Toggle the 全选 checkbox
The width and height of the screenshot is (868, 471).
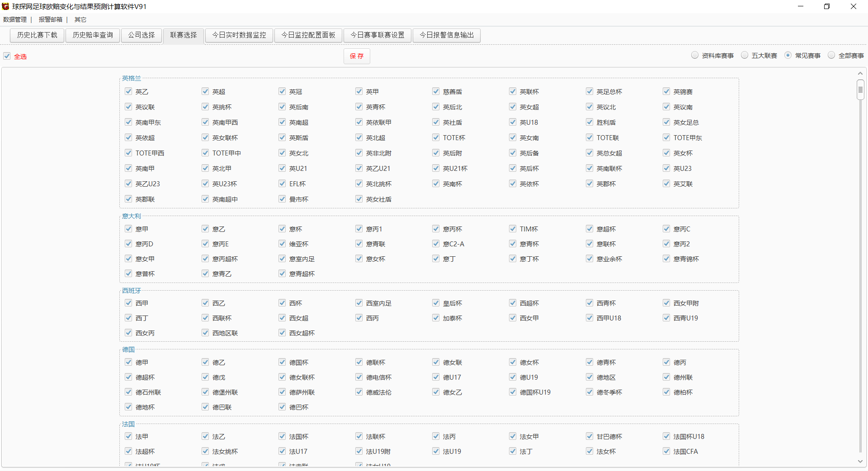(7, 56)
